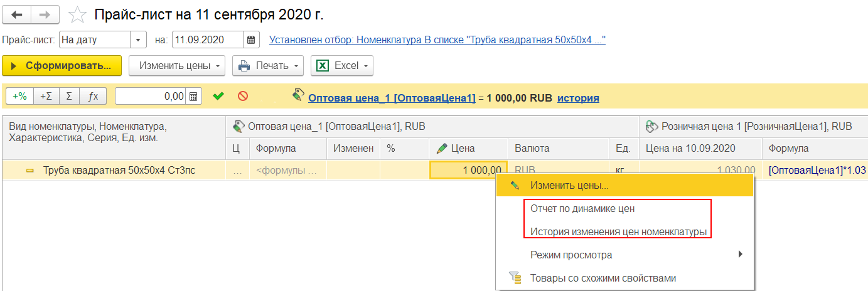
Task: Open the история price history link
Action: (578, 97)
